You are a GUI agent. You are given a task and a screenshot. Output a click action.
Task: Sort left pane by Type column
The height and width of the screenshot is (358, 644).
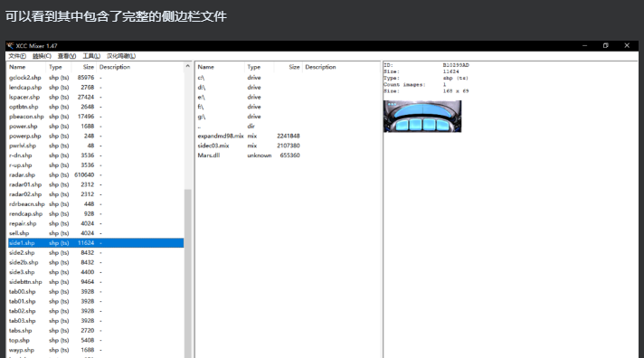click(59, 67)
